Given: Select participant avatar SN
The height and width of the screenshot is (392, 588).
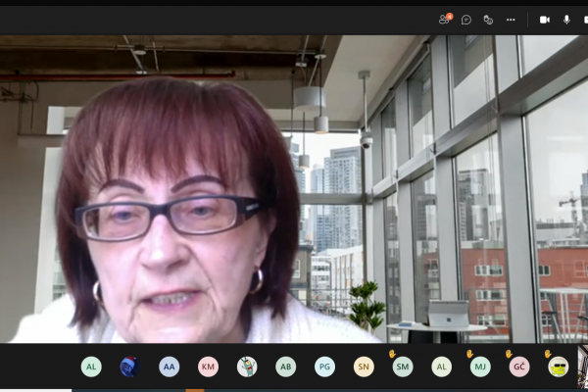Looking at the screenshot, I should (x=364, y=367).
